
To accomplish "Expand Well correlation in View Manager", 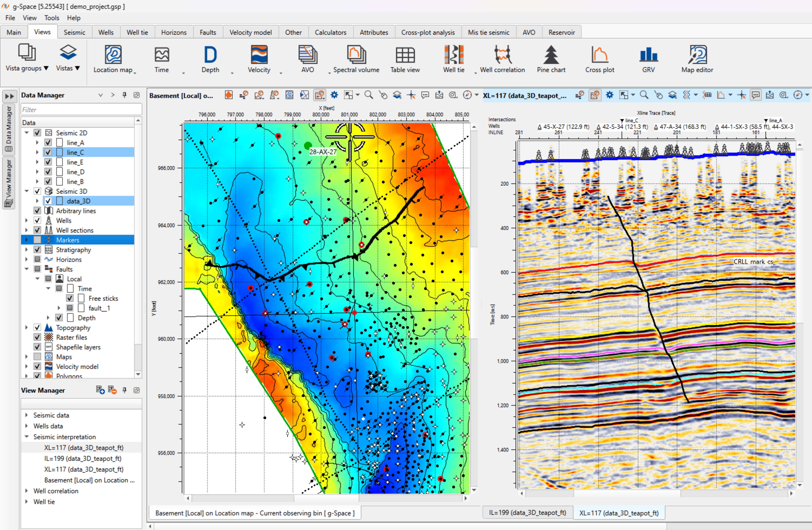I will coord(27,491).
